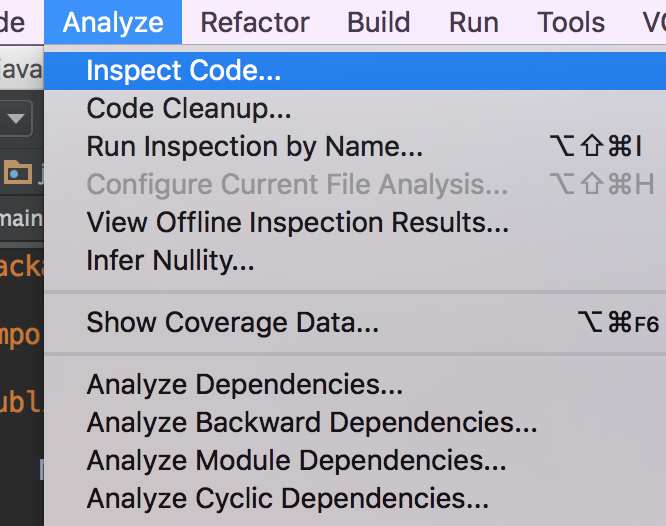Choose Infer Nullity... option

[x=170, y=262]
